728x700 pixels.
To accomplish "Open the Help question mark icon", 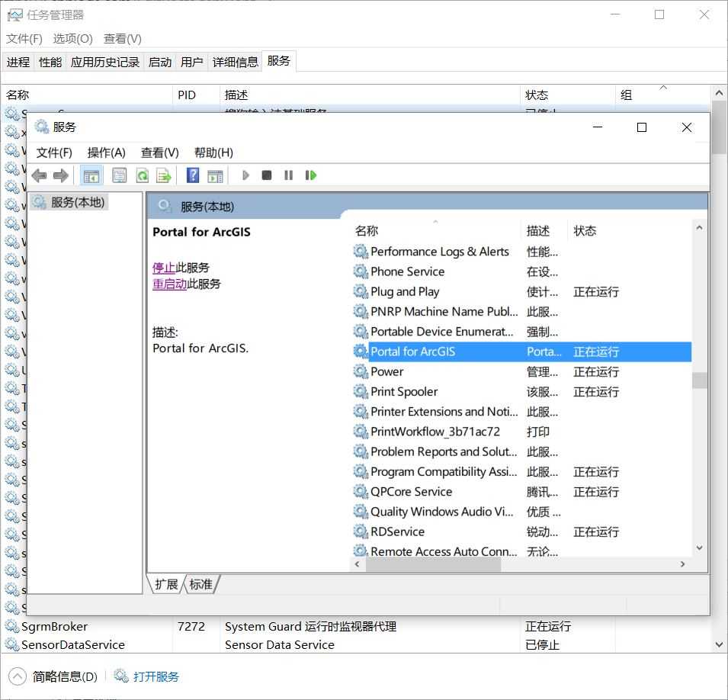I will 193,175.
